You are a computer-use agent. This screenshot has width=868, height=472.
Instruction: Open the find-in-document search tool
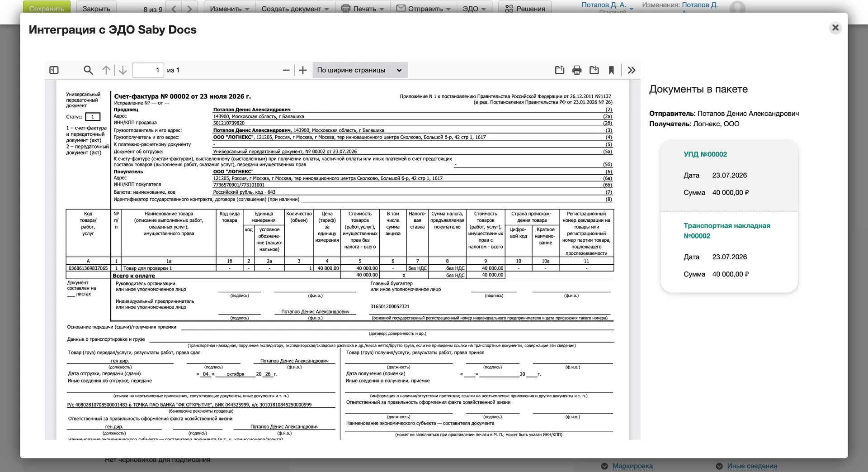88,70
